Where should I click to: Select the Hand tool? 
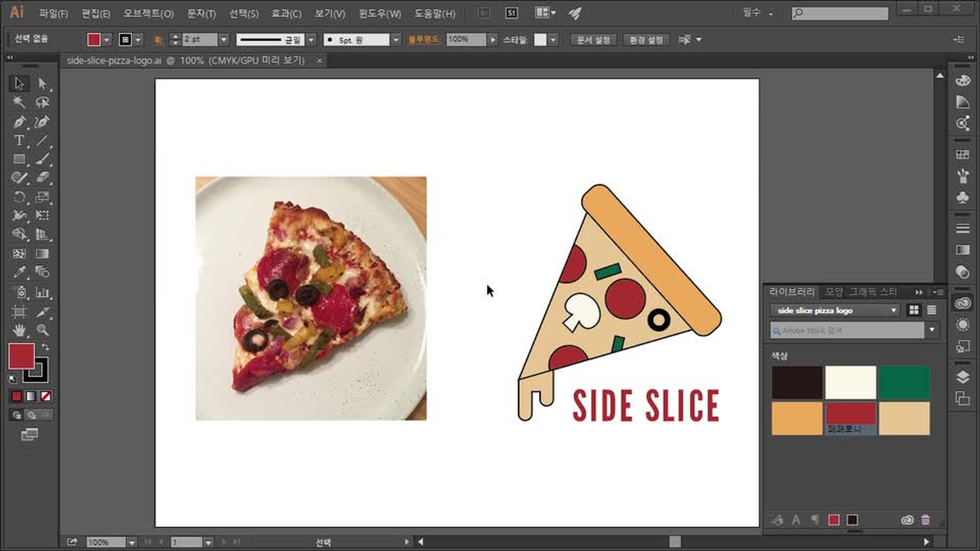19,330
